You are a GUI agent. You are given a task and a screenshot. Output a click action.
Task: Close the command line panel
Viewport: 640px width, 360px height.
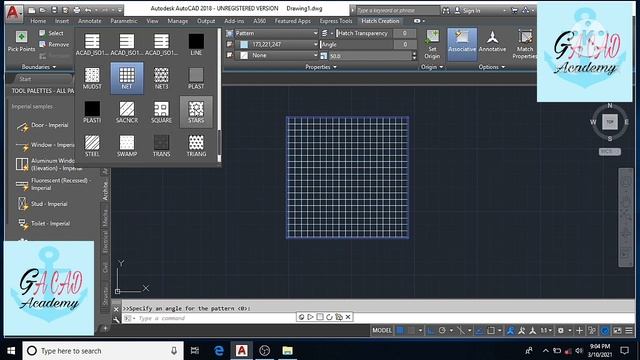[x=116, y=309]
